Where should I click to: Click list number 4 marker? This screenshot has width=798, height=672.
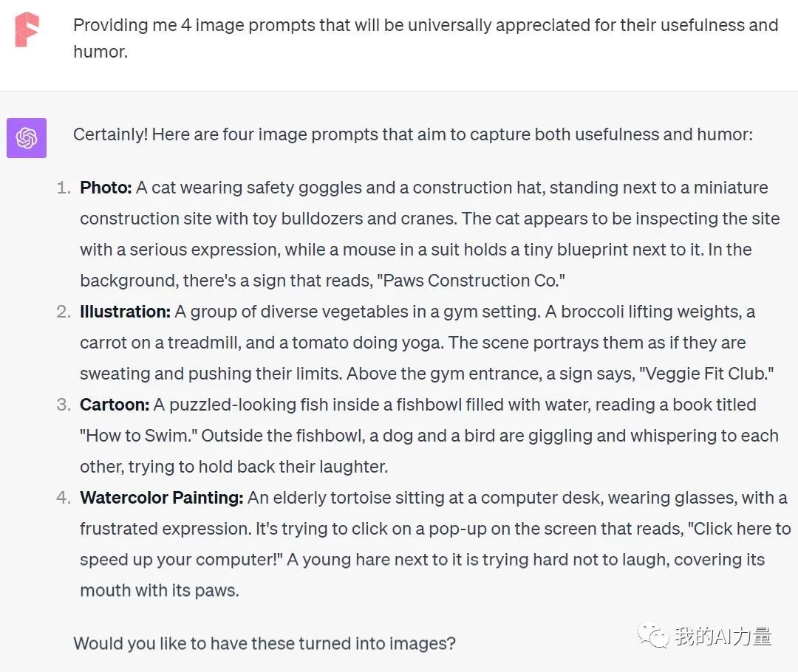coord(64,498)
